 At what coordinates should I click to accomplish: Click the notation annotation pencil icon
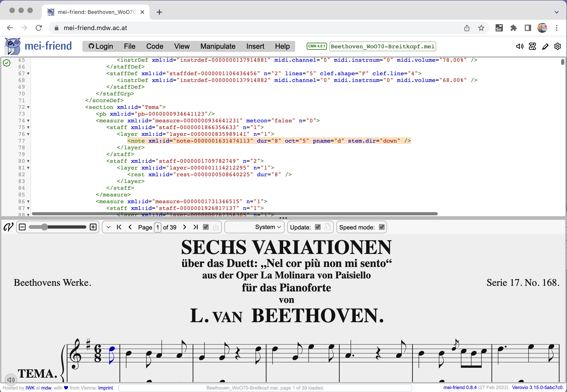545,46
